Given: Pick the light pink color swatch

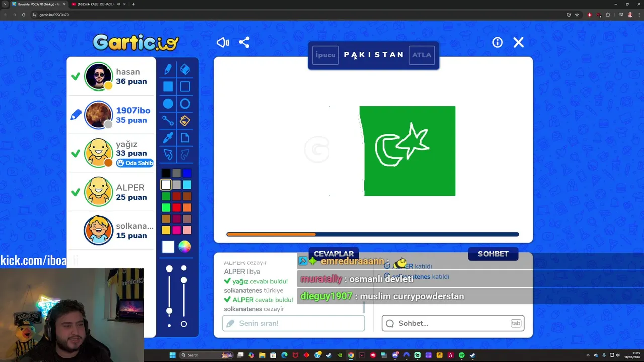Looking at the screenshot, I should click(x=187, y=230).
